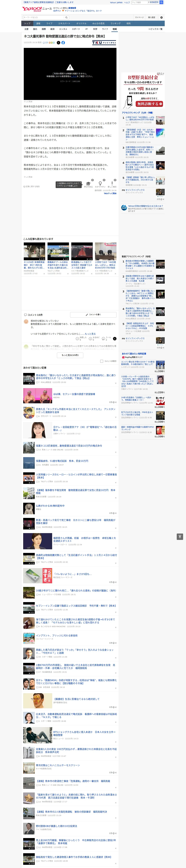Viewport: 186px width, 868px height.
Task: Open the スポーツ category
Action: pos(76,29)
